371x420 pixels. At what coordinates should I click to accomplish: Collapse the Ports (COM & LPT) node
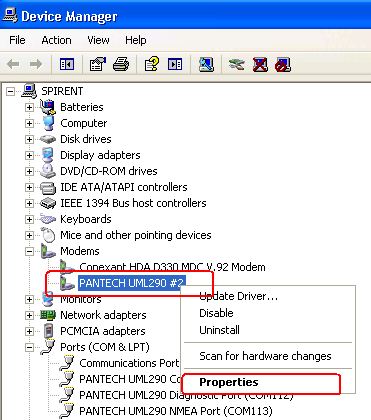(29, 347)
